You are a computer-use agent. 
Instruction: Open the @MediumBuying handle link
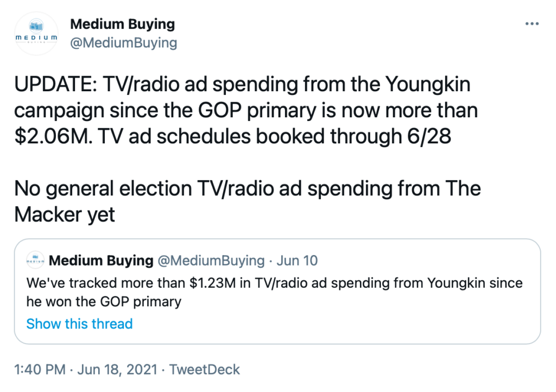click(x=123, y=42)
